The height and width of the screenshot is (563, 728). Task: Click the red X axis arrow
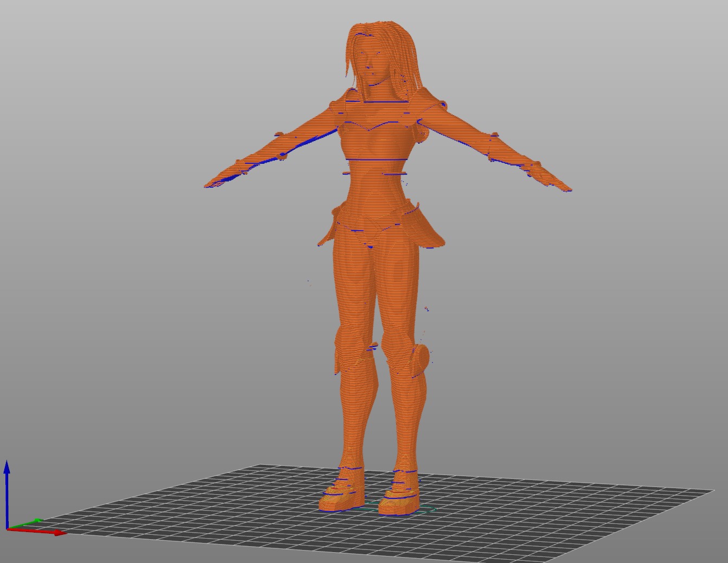click(38, 531)
